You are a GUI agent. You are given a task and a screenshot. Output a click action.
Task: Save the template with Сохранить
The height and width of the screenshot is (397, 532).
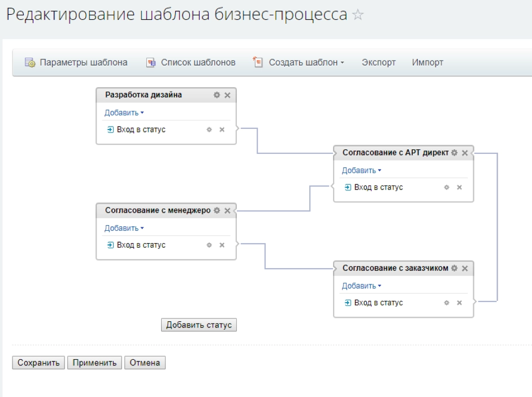[x=37, y=363]
